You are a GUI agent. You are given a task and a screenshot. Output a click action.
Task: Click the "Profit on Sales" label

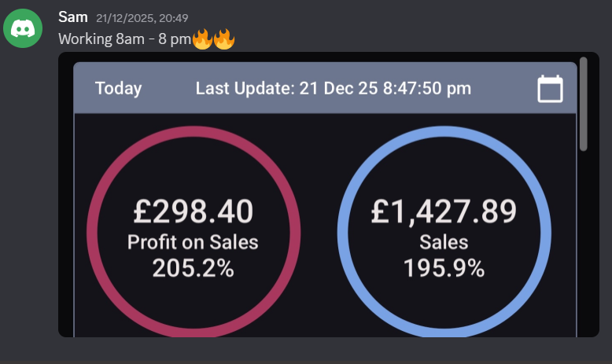tap(193, 242)
